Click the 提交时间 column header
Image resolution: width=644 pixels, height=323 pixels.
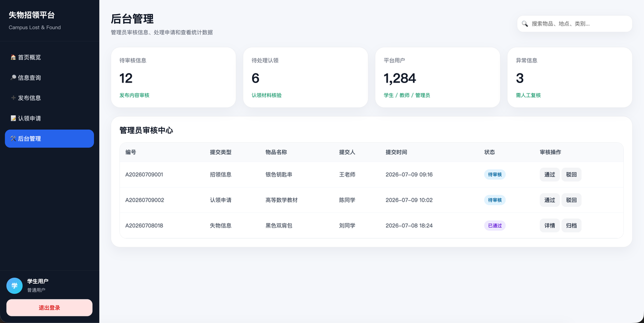(x=396, y=152)
